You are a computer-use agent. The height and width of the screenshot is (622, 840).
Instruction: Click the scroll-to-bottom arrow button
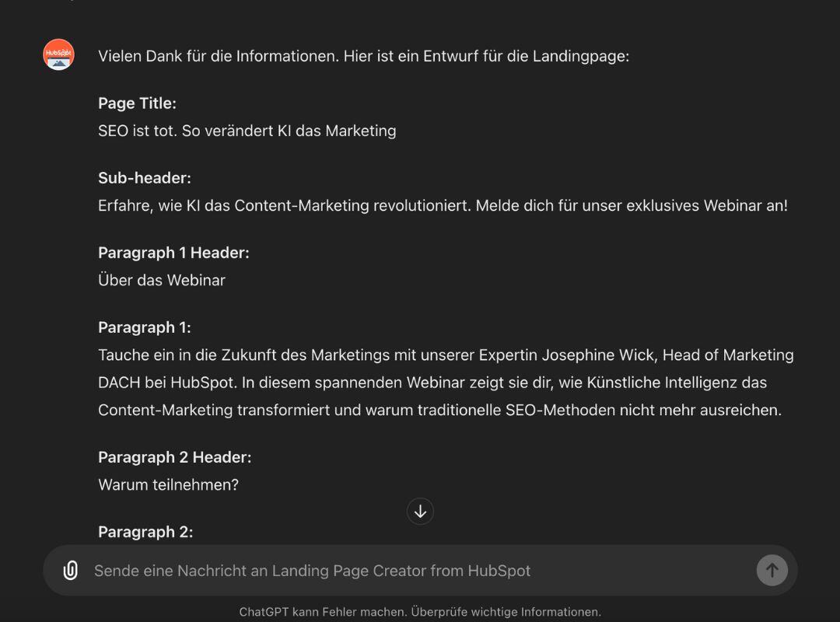[x=420, y=512]
